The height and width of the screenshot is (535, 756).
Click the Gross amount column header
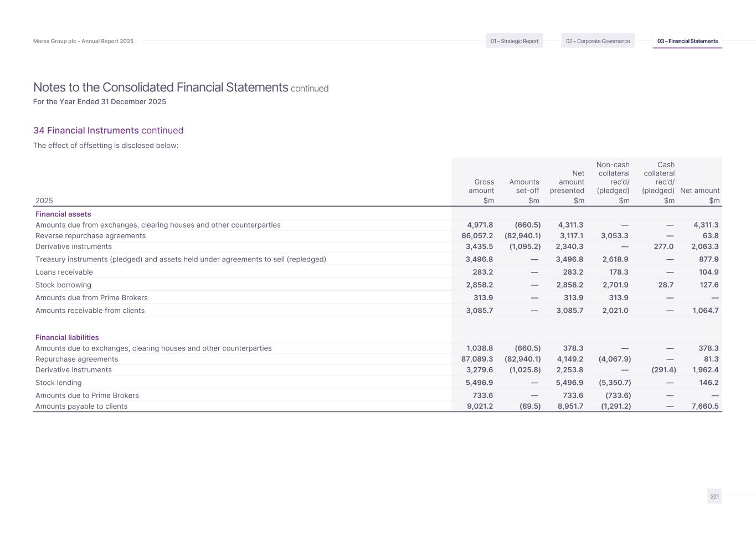click(x=481, y=186)
